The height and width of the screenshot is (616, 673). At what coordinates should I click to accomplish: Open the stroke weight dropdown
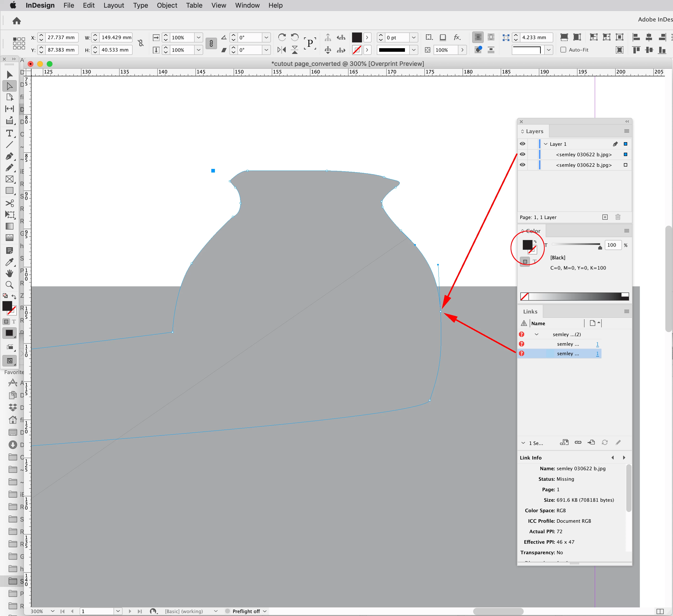(414, 37)
